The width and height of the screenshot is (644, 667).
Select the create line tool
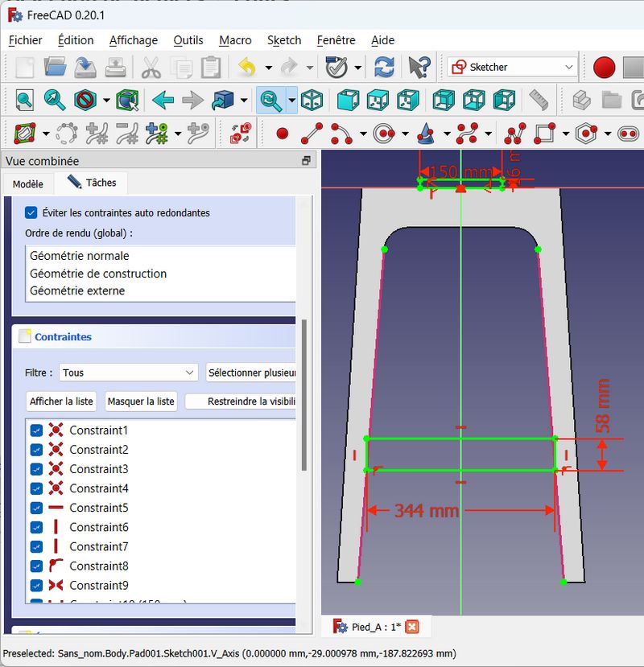point(312,133)
